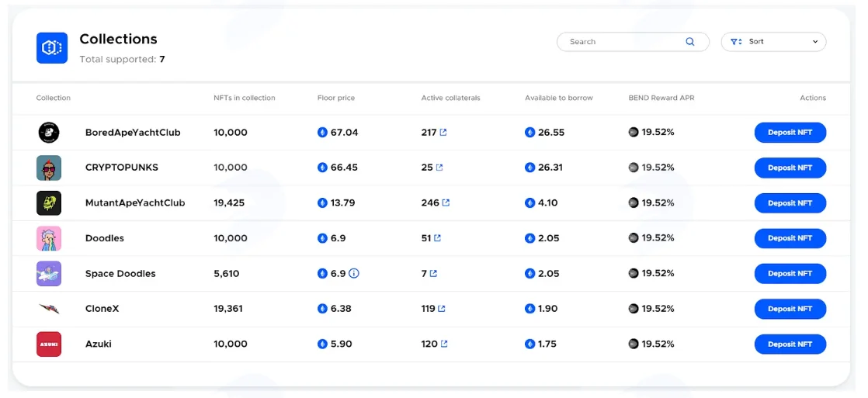This screenshot has width=868, height=398.
Task: Deposit NFT for BoredApeYachtClub
Action: tap(790, 133)
